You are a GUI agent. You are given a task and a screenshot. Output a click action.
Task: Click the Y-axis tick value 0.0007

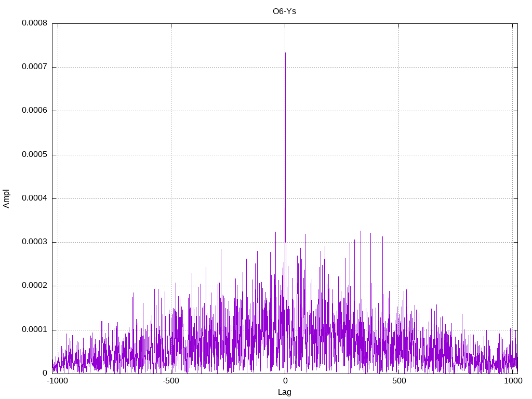coord(35,67)
